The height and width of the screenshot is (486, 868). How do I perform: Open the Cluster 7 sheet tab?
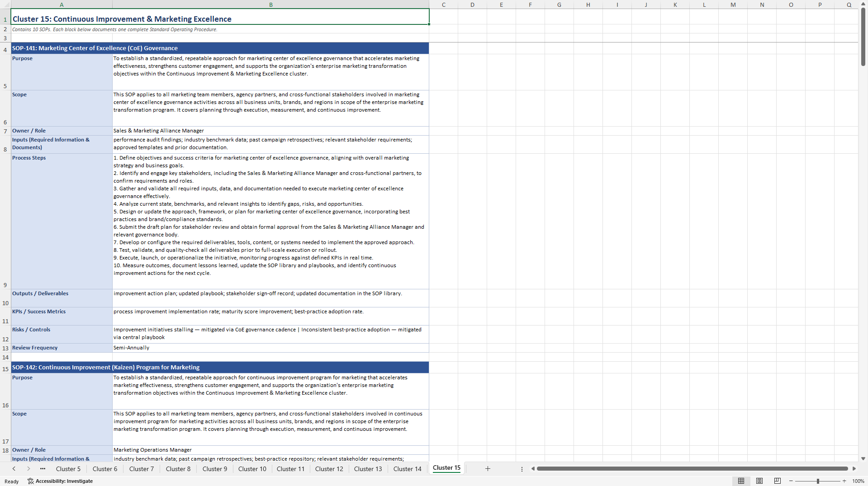tap(142, 469)
